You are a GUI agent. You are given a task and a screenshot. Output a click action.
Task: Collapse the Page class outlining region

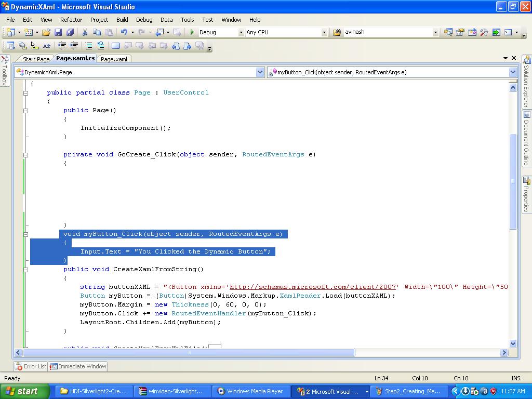(x=26, y=92)
